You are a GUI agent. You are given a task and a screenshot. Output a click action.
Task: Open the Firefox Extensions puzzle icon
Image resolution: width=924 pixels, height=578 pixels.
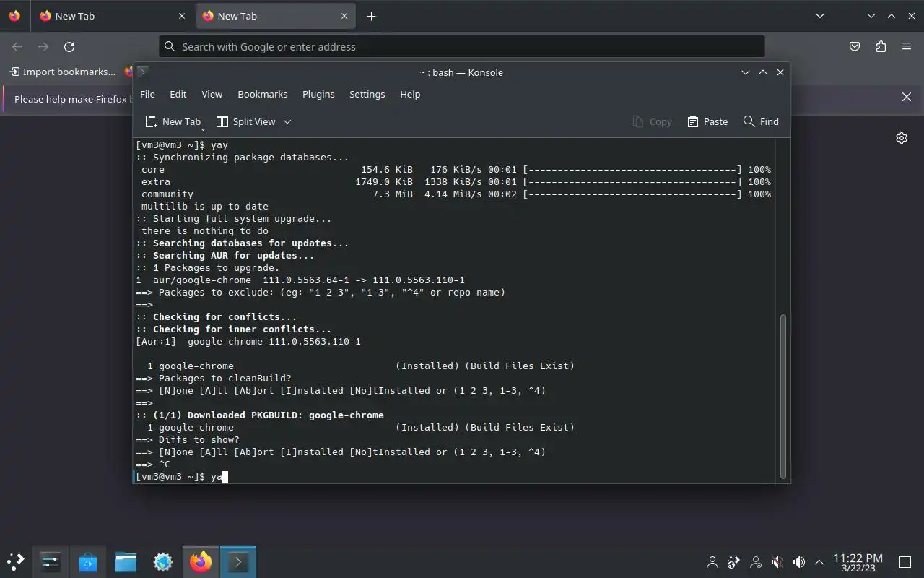coord(881,46)
